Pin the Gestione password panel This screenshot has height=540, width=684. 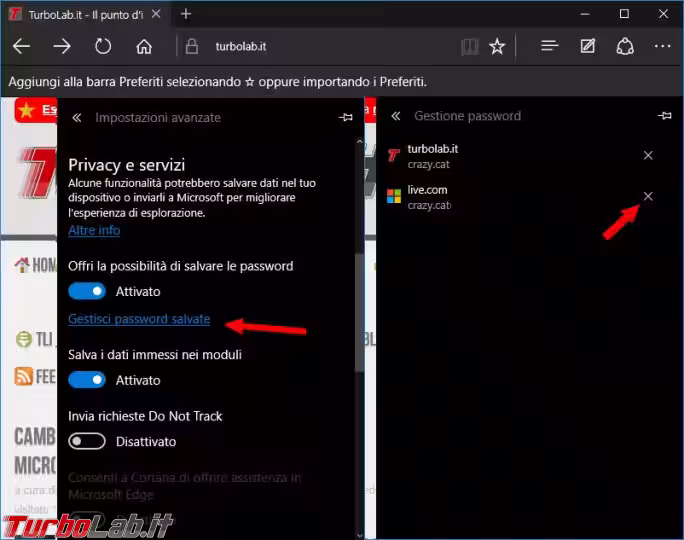tap(664, 116)
